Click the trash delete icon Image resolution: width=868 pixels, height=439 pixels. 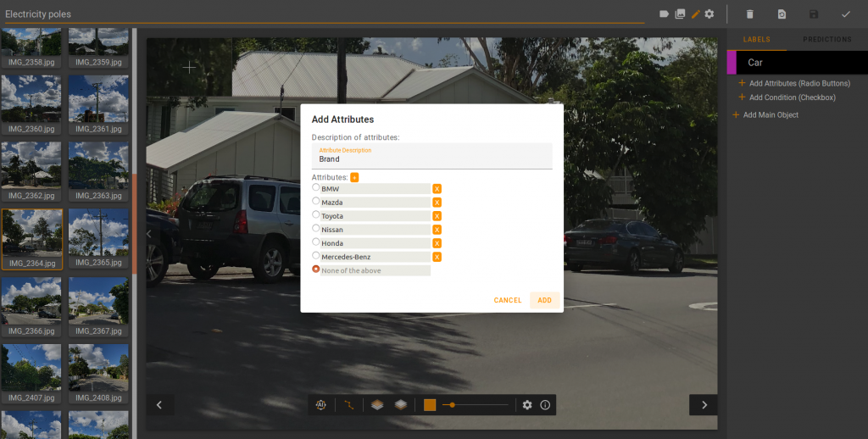pos(749,14)
